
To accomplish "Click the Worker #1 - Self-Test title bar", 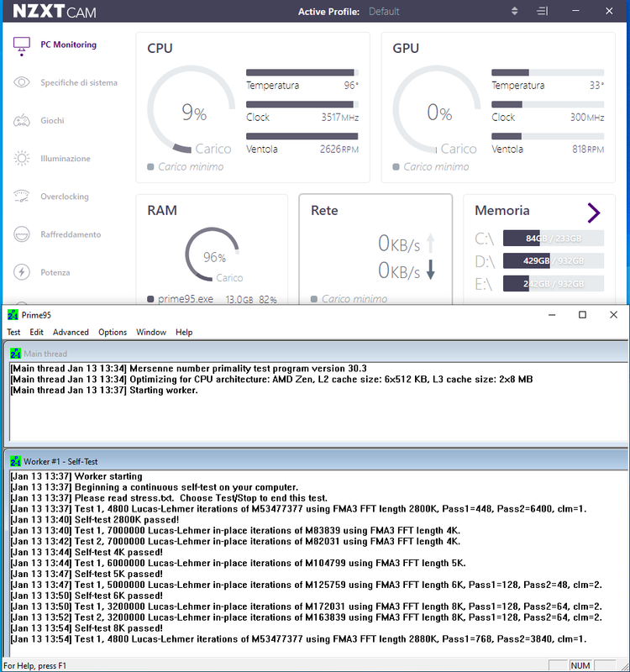I will coord(317,461).
